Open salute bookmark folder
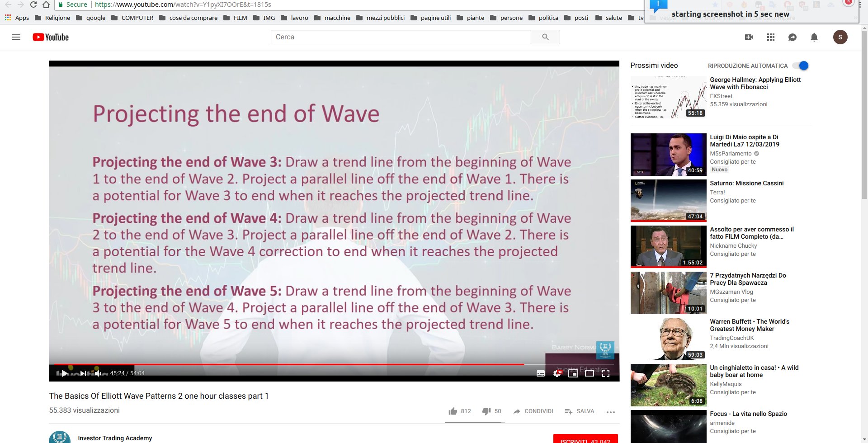Screen dimensions: 868x443 609,18
